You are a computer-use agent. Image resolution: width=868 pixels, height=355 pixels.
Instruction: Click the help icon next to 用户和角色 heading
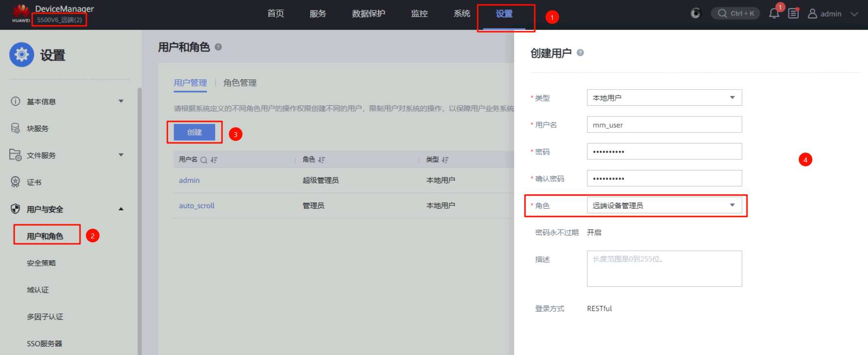tap(218, 47)
